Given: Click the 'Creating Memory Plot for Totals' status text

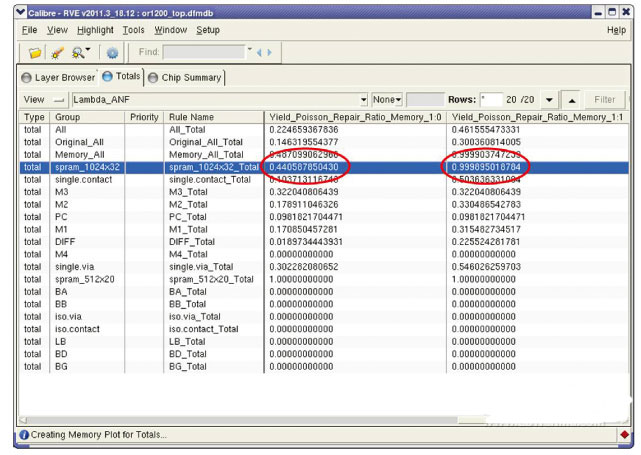Looking at the screenshot, I should (99, 435).
